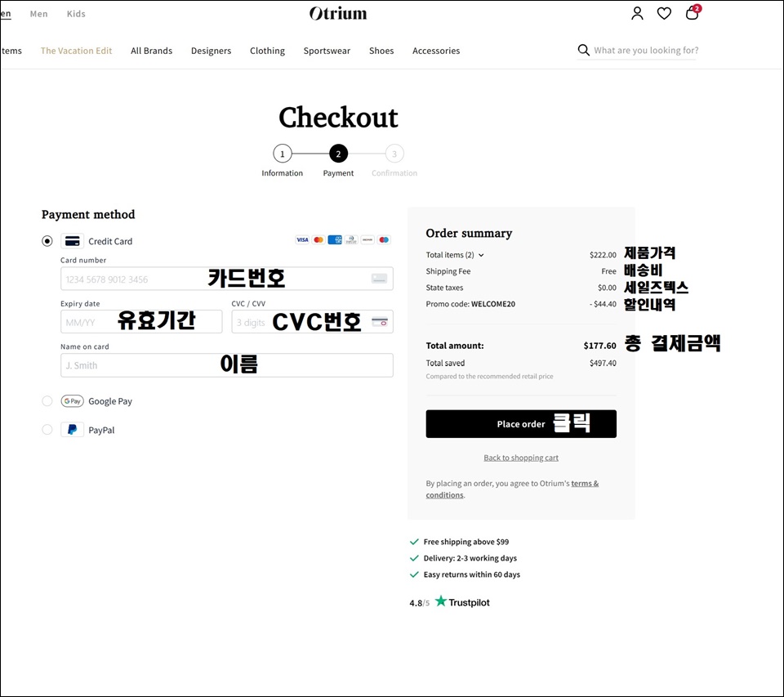Screen dimensions: 784x697
Task: Click checkout step 2 Payment circle
Action: [x=338, y=154]
